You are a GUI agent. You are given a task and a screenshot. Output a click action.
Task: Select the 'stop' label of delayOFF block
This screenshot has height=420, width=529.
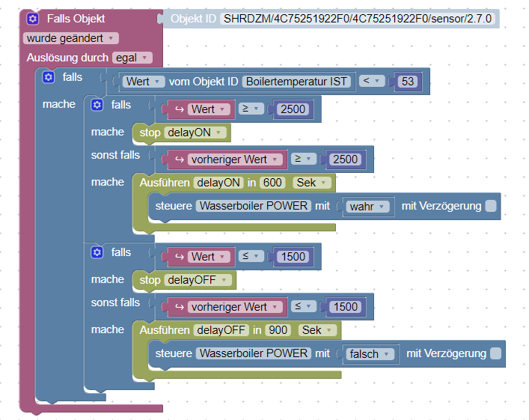150,280
